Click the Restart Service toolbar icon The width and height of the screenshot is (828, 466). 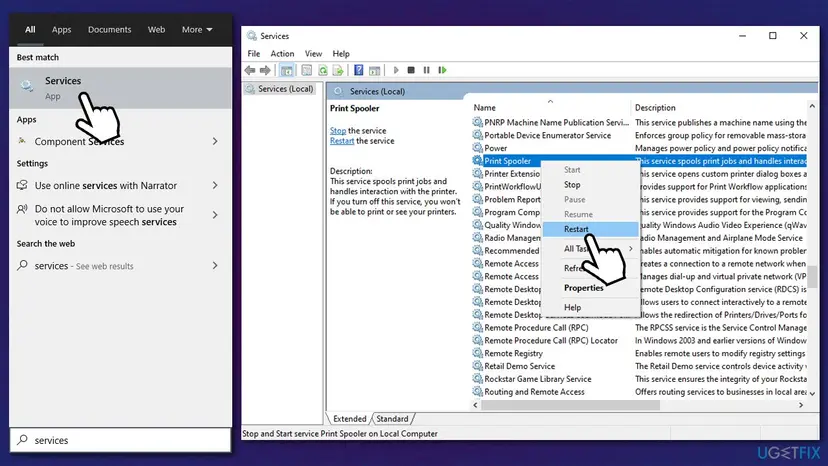click(443, 70)
